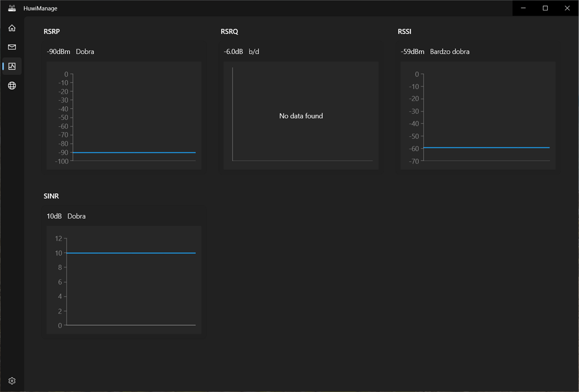
Task: Click the HuwiManage router app icon
Action: (12, 8)
